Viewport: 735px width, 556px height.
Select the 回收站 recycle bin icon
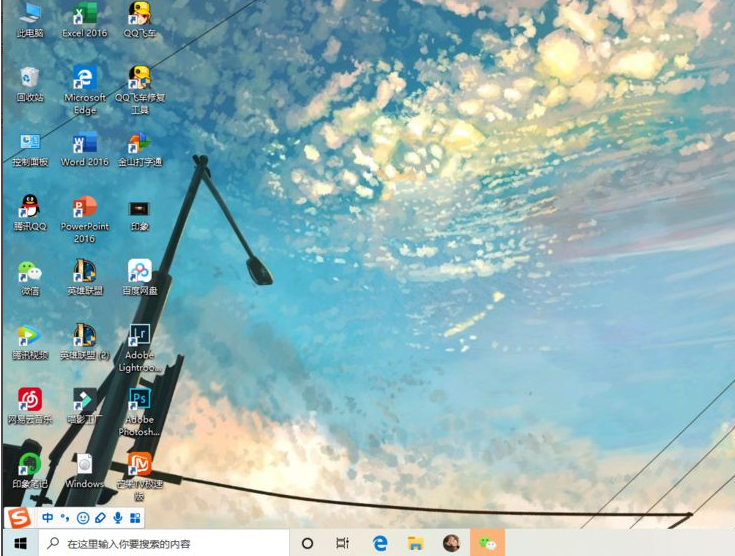pyautogui.click(x=30, y=79)
